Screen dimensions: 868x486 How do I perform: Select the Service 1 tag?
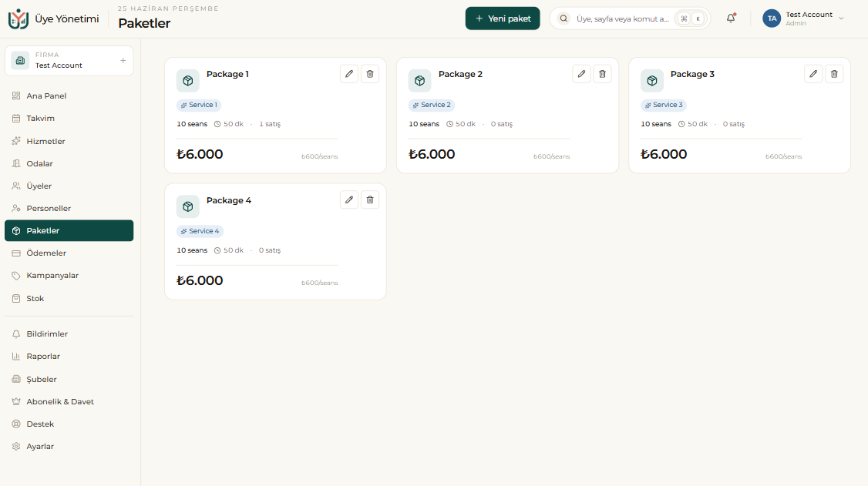tap(199, 105)
